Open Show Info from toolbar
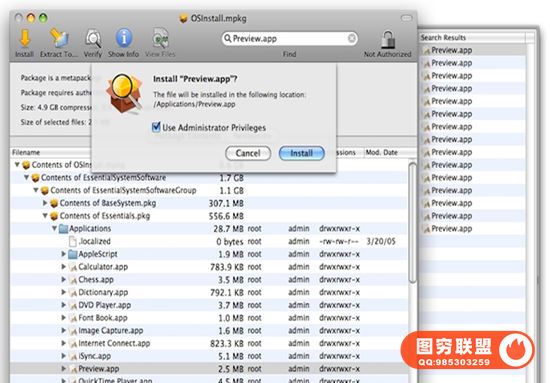The image size is (550, 383). pyautogui.click(x=124, y=38)
